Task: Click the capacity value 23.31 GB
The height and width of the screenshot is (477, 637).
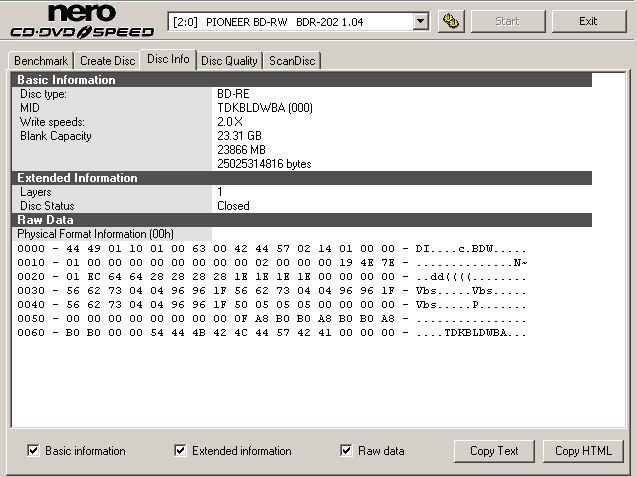Action: click(239, 136)
